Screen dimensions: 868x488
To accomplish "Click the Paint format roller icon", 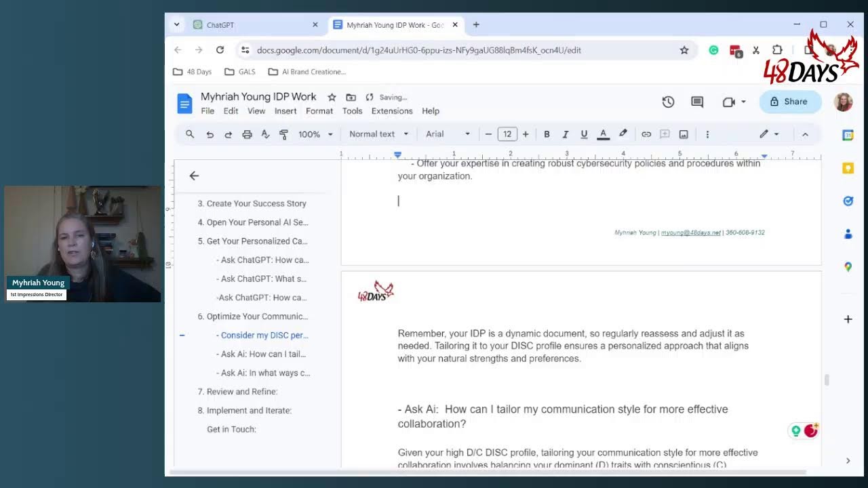I will 283,134.
